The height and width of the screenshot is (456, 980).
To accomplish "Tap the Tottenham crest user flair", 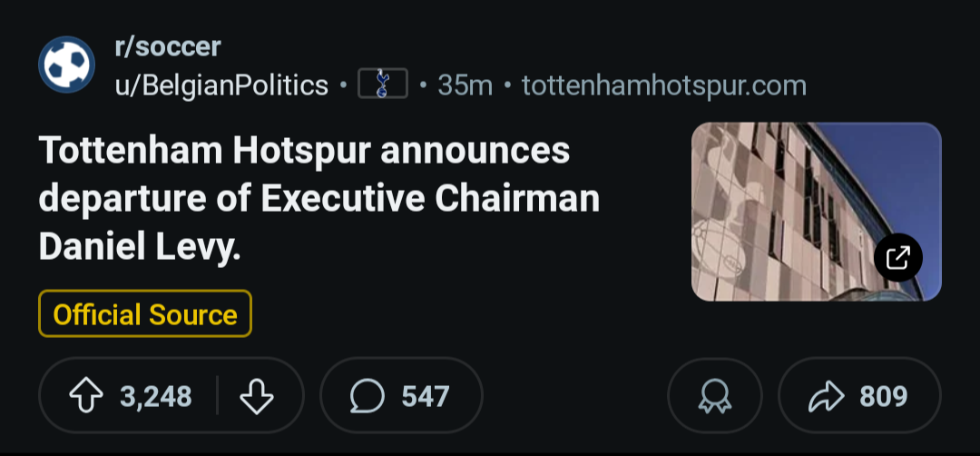I will click(x=383, y=85).
